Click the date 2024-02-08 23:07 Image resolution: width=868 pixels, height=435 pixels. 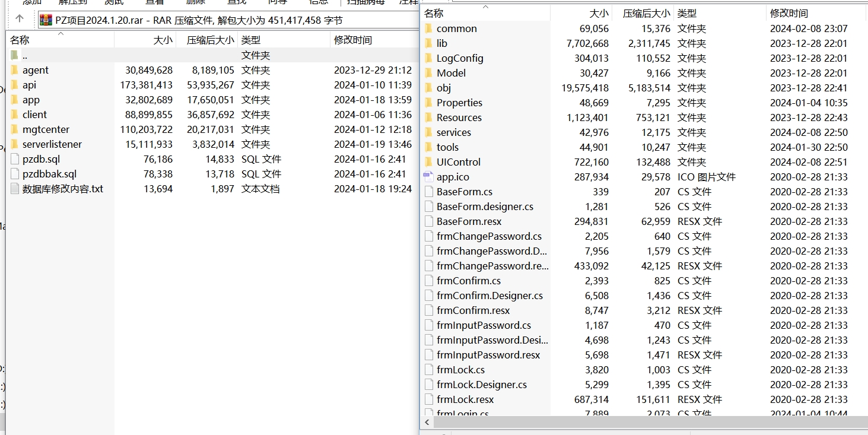(x=809, y=28)
